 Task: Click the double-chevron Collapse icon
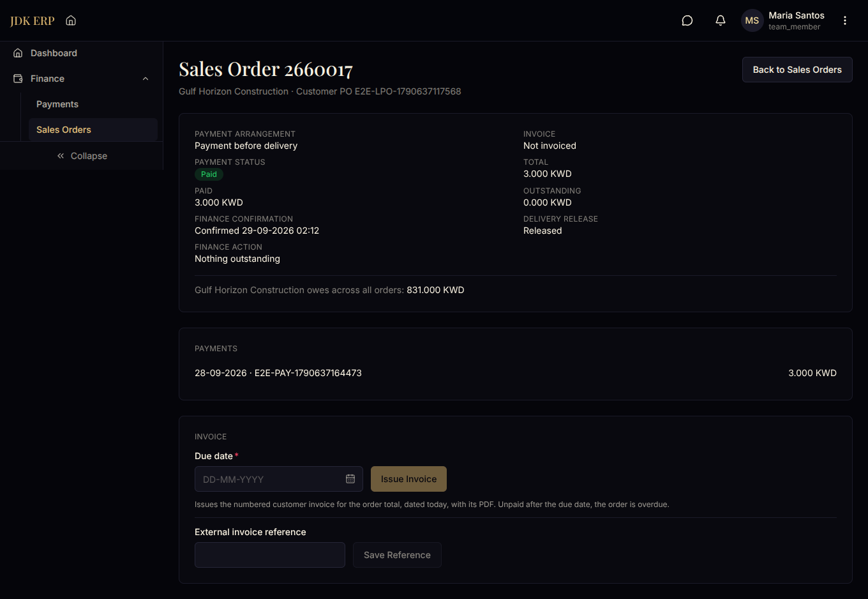point(61,156)
